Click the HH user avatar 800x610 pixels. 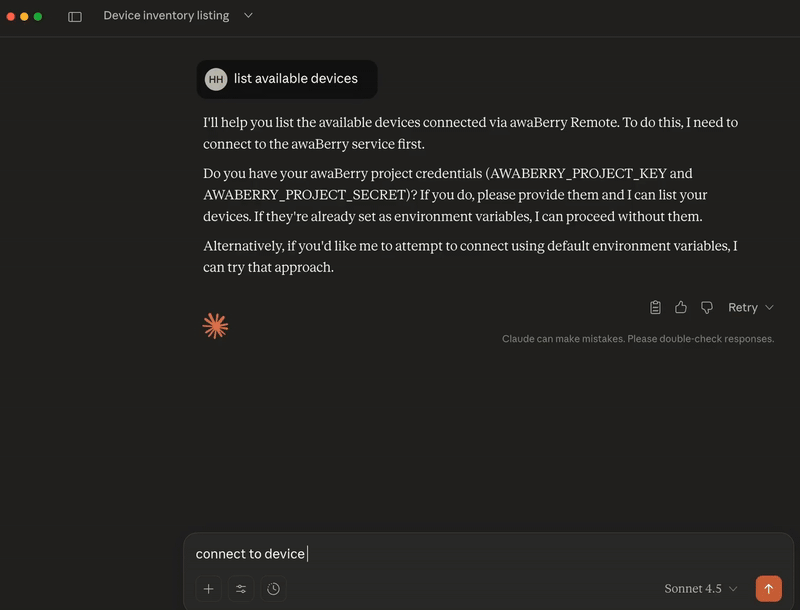click(x=218, y=79)
